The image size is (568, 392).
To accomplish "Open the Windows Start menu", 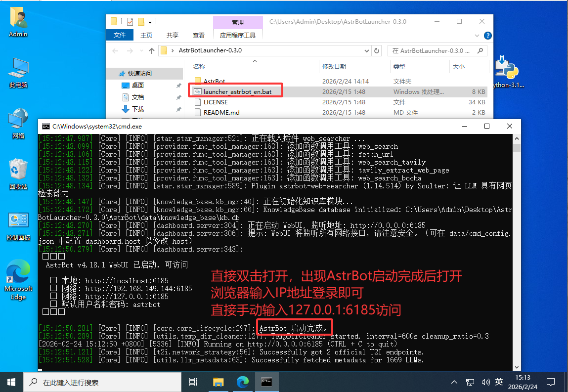I will pos(11,382).
